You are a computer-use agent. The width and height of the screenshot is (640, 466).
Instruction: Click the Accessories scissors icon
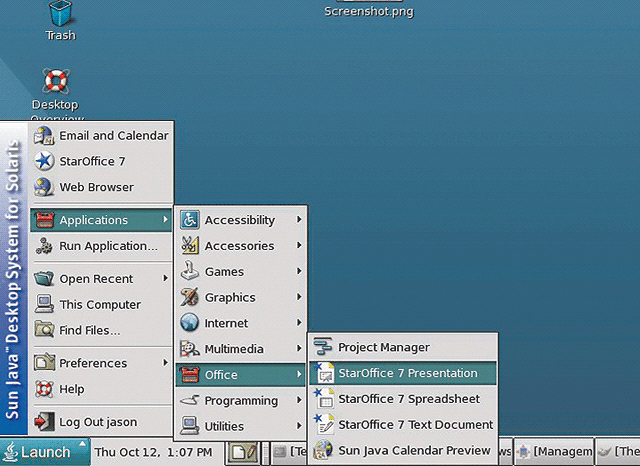[x=190, y=246]
